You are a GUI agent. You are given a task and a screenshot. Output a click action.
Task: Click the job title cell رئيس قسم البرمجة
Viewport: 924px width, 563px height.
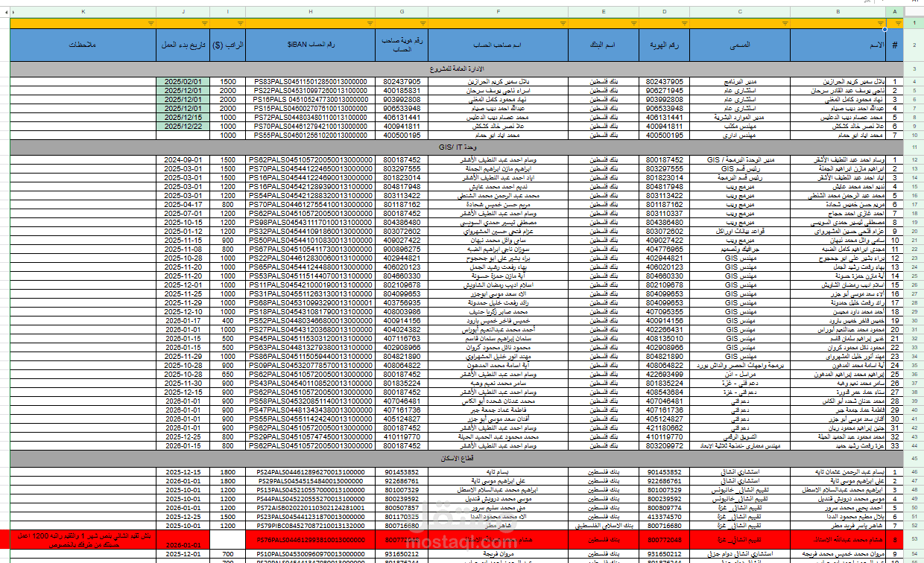(x=740, y=178)
